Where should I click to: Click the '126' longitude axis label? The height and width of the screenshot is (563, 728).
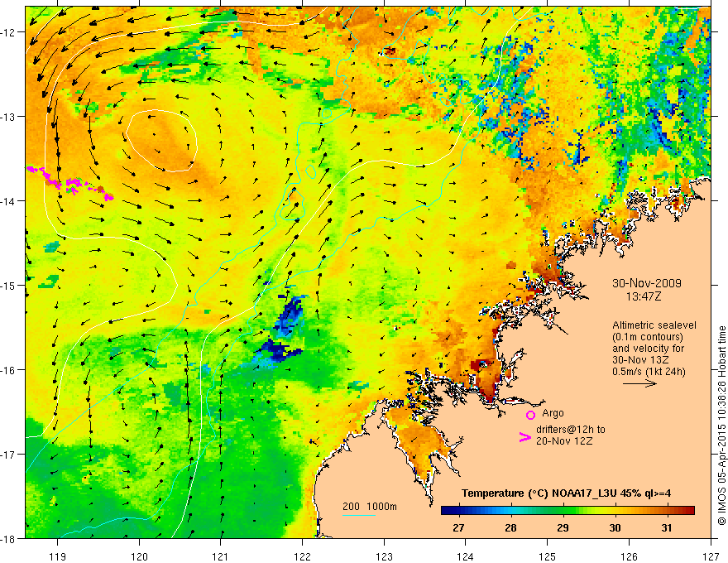pyautogui.click(x=629, y=556)
